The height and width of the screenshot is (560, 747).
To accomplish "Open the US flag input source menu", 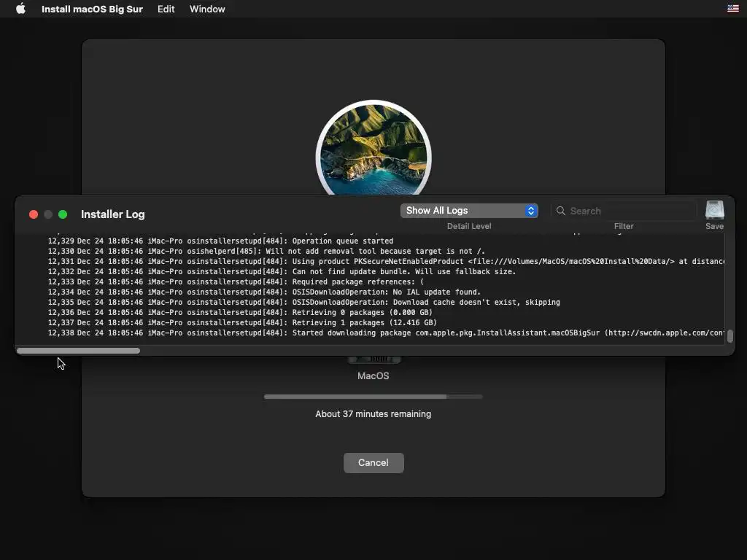I will click(x=733, y=8).
